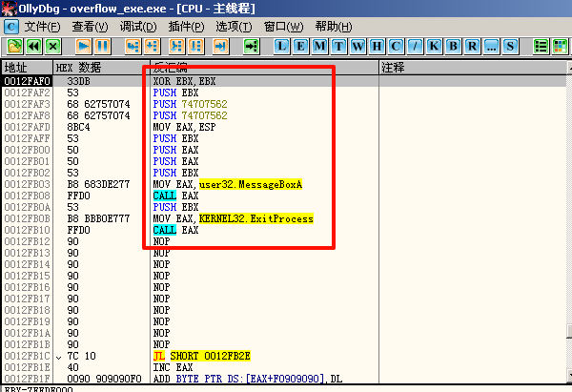Image resolution: width=572 pixels, height=392 pixels.
Task: Select the XOR EBX,EBX instruction
Action: point(184,81)
